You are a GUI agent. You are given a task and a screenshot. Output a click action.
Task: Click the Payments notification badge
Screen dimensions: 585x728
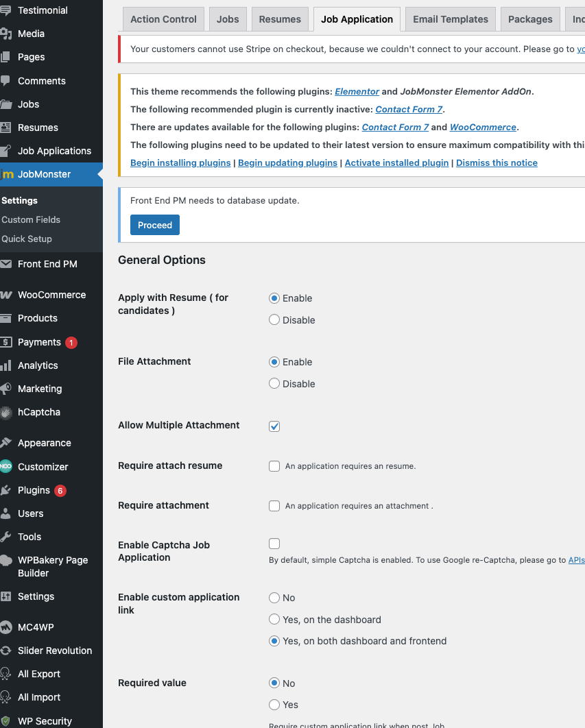pyautogui.click(x=71, y=343)
